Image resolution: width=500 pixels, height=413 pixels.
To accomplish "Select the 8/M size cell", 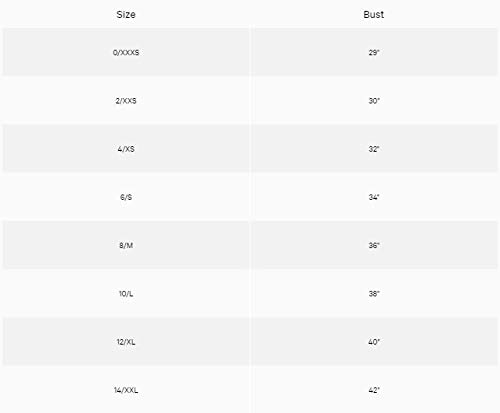I will point(126,246).
